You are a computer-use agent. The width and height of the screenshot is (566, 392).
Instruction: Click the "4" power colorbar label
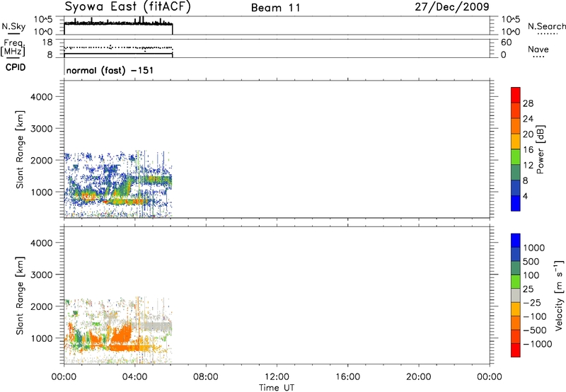tap(525, 196)
